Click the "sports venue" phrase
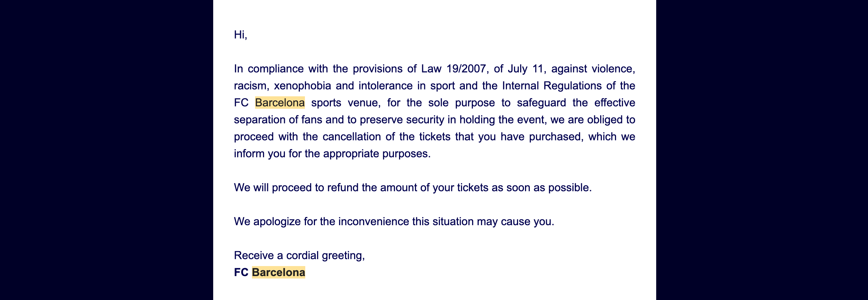This screenshot has width=868, height=300. point(345,103)
